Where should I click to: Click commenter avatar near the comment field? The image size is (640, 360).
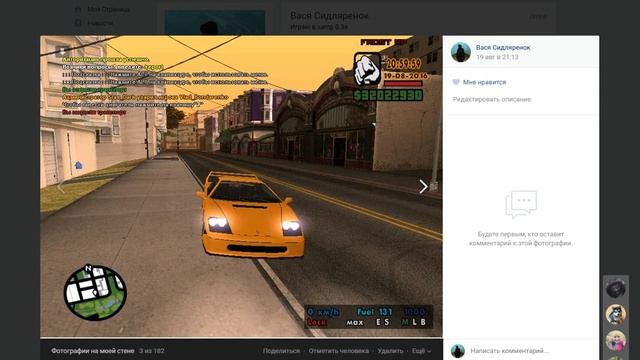pyautogui.click(x=458, y=351)
